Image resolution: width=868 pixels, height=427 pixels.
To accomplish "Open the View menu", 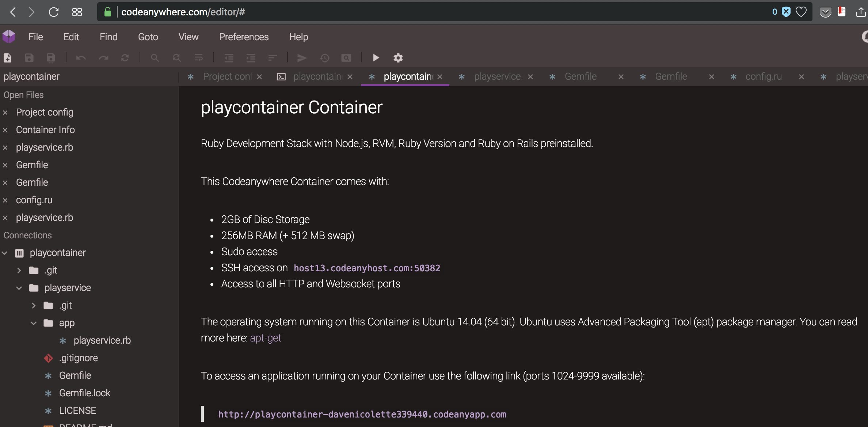I will click(x=189, y=37).
